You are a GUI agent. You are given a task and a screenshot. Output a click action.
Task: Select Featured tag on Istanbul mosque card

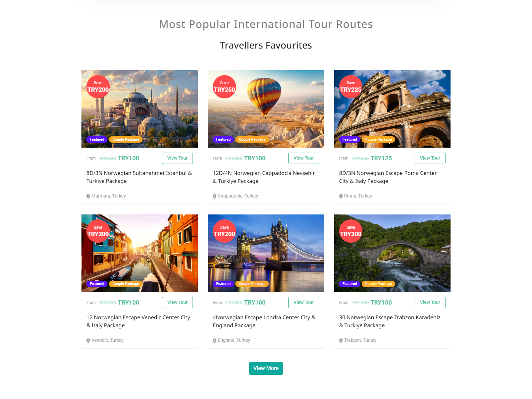tap(97, 139)
